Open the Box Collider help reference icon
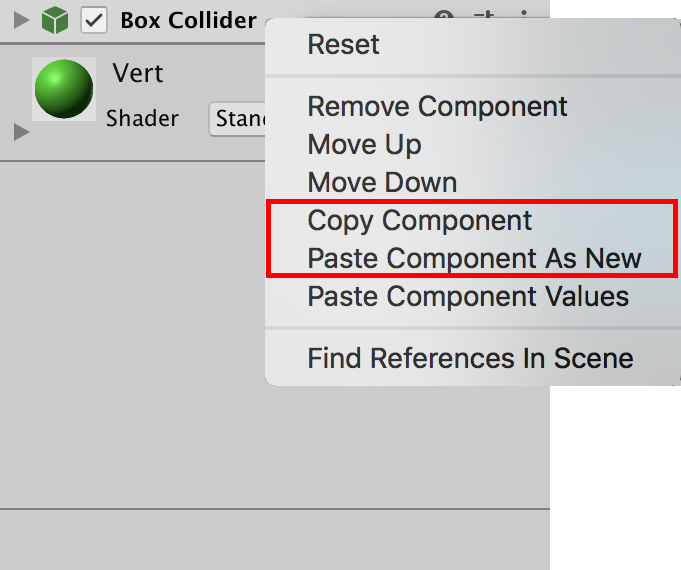 coord(444,15)
